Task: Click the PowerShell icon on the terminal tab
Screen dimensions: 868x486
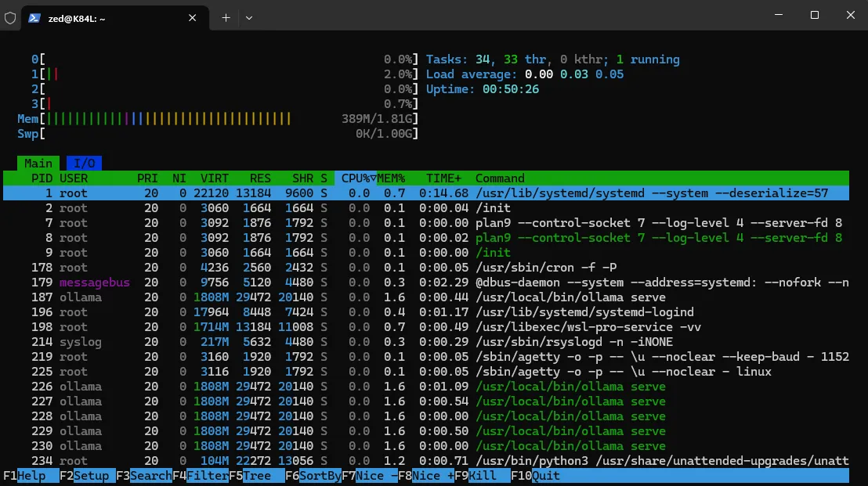Action: pyautogui.click(x=33, y=15)
